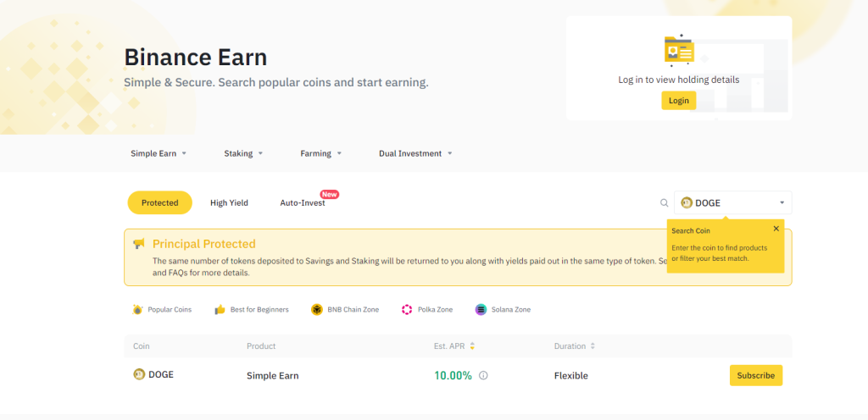Image resolution: width=868 pixels, height=420 pixels.
Task: Click the thumbs-up Best for Beginners icon
Action: (x=220, y=309)
